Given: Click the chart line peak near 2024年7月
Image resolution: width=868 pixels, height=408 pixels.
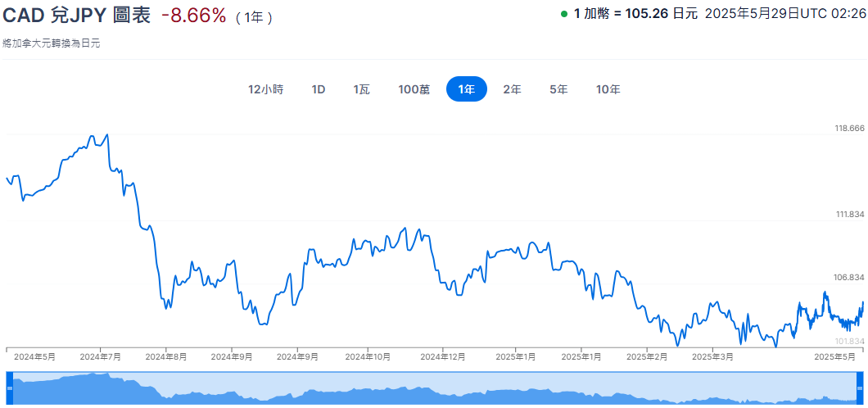Looking at the screenshot, I should pyautogui.click(x=106, y=134).
